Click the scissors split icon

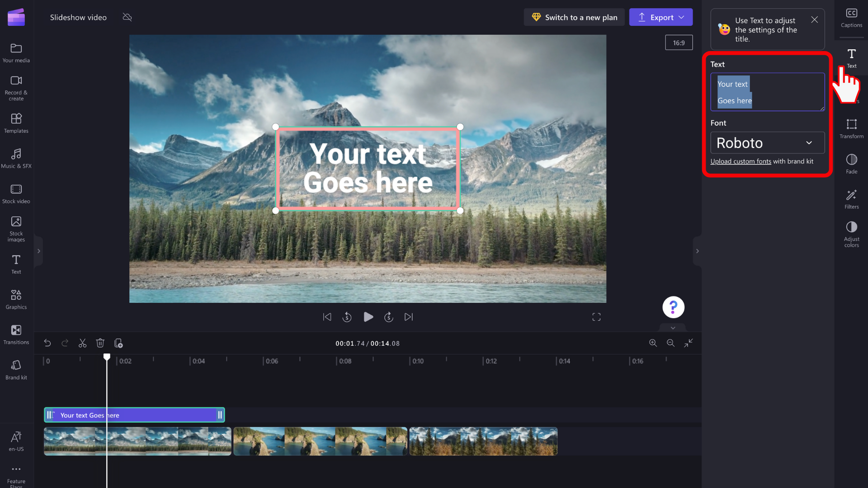tap(82, 343)
